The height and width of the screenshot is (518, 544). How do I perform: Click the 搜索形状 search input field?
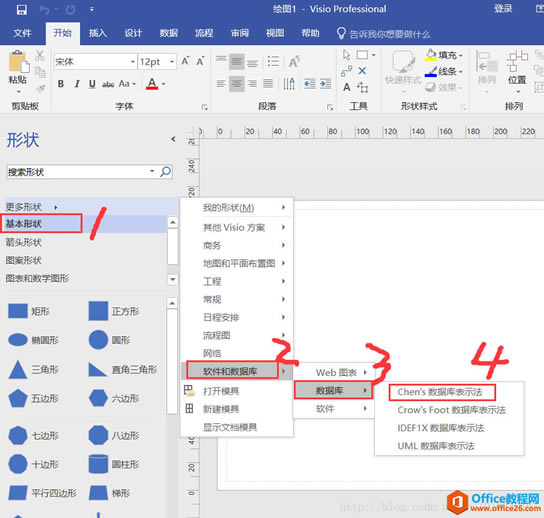(80, 171)
